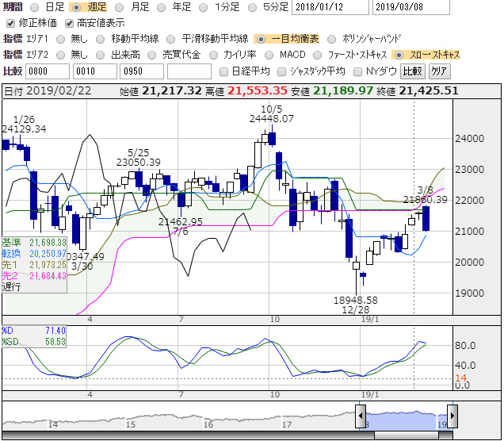Select カイリ率 deviation rate indicator

[213, 56]
